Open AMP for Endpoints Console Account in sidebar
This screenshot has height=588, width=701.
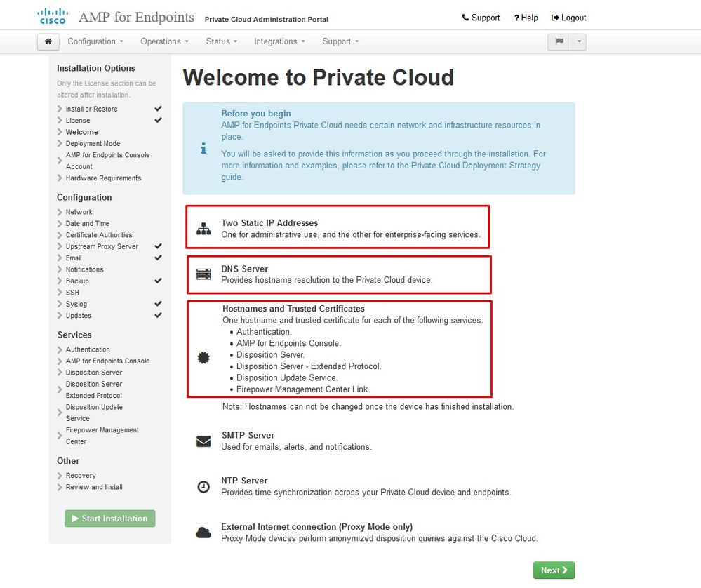tap(108, 161)
